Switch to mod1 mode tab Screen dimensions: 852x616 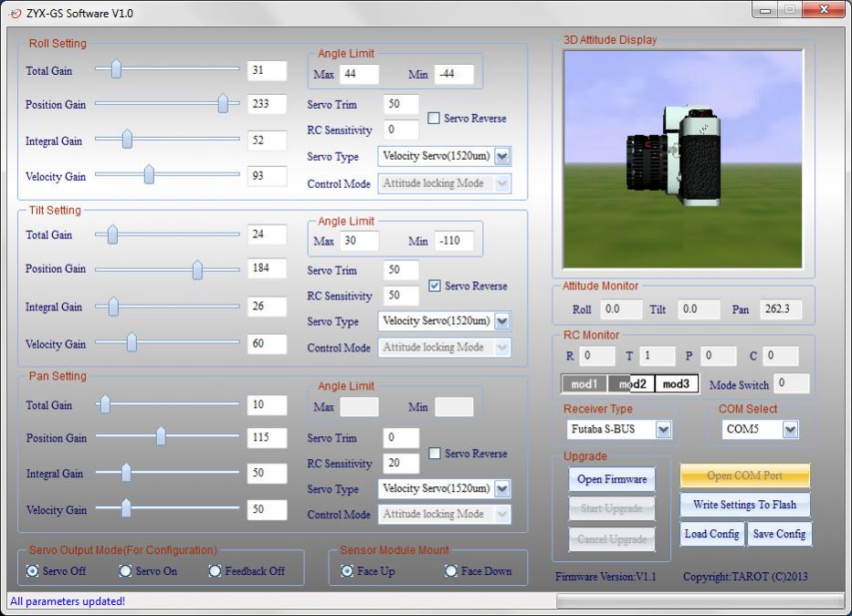(x=584, y=384)
